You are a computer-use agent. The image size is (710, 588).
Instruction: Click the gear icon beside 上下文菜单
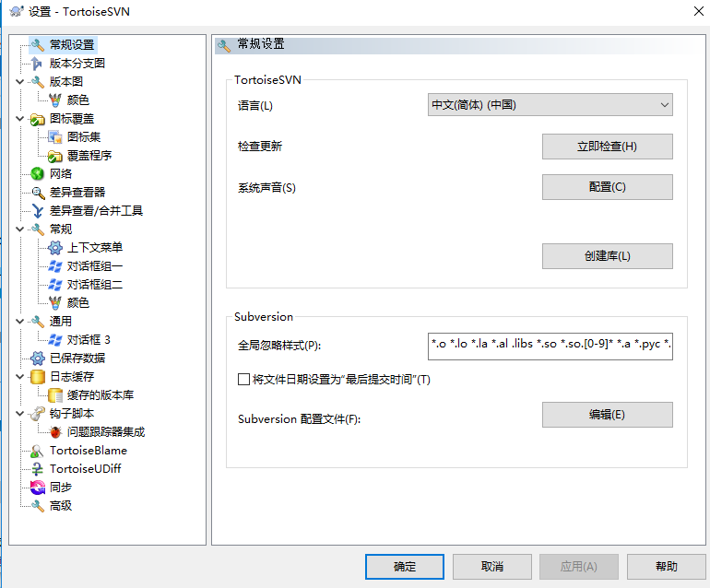(54, 248)
